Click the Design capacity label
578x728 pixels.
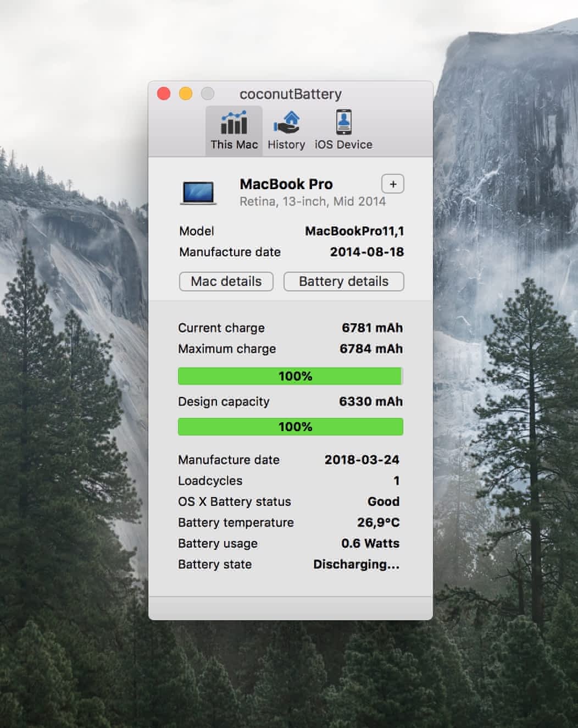[x=224, y=401]
